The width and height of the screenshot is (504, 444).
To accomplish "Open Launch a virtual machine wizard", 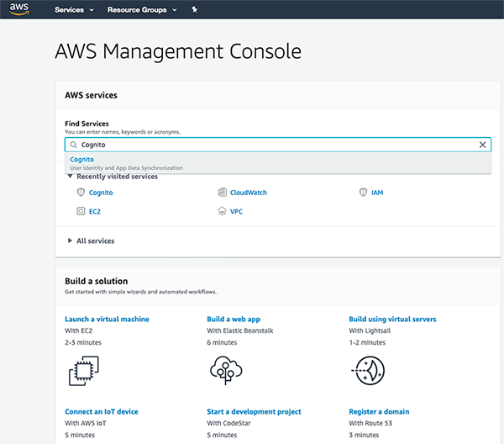I will click(107, 320).
